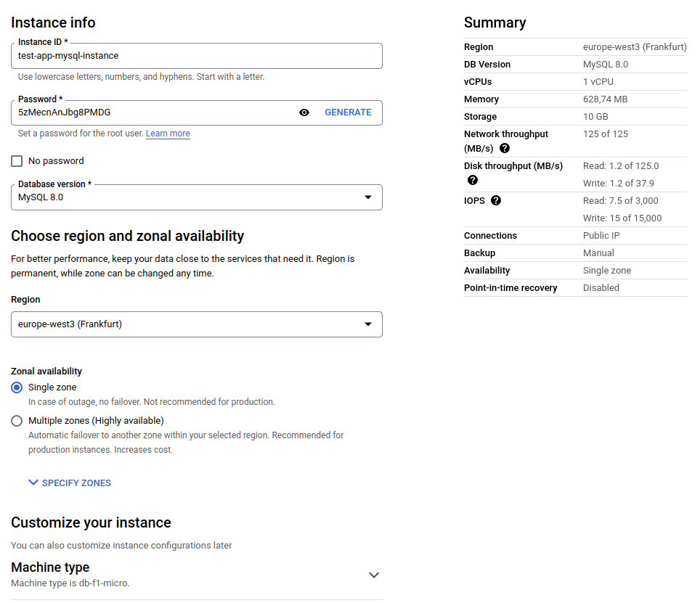Open the IOPS help icon
700x603 pixels.
click(x=495, y=200)
